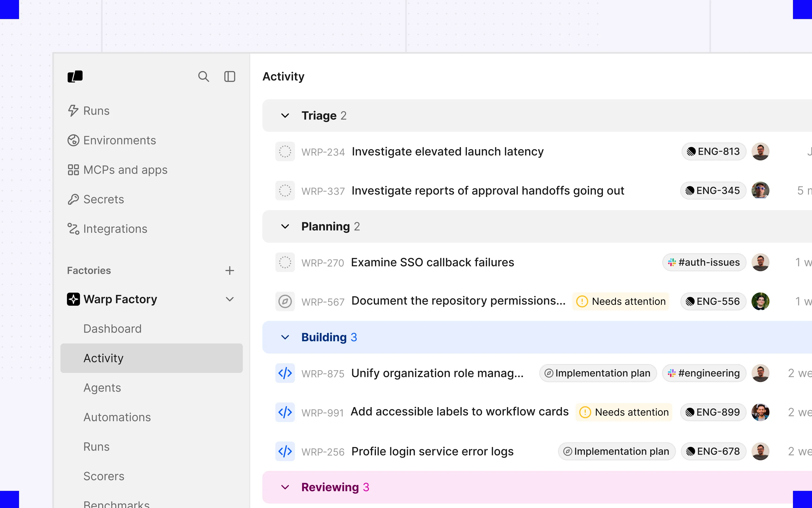The height and width of the screenshot is (508, 812).
Task: Open Implementation plan tag on WRP-256
Action: [617, 451]
